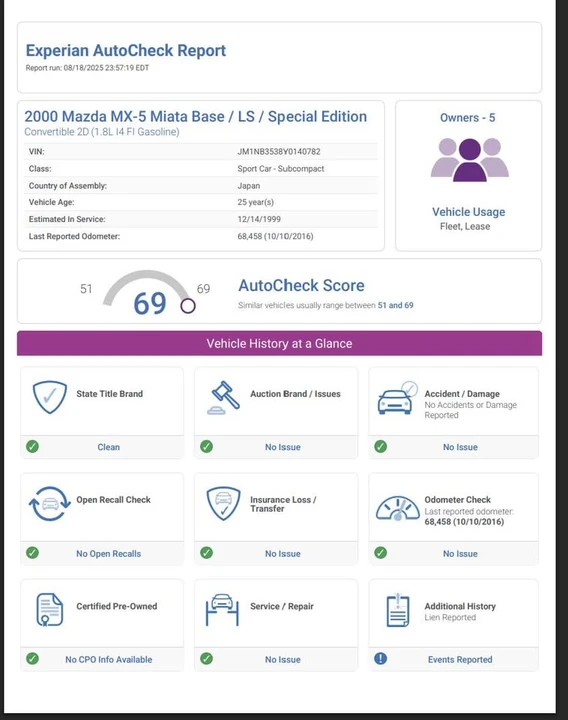Select the Vehicle History at a Glance banner
The width and height of the screenshot is (568, 720).
pyautogui.click(x=279, y=343)
